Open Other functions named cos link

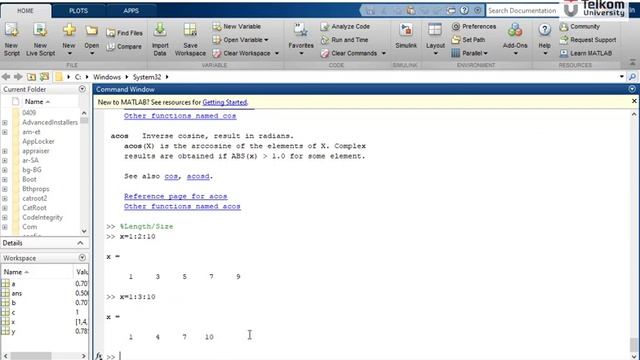click(x=180, y=116)
